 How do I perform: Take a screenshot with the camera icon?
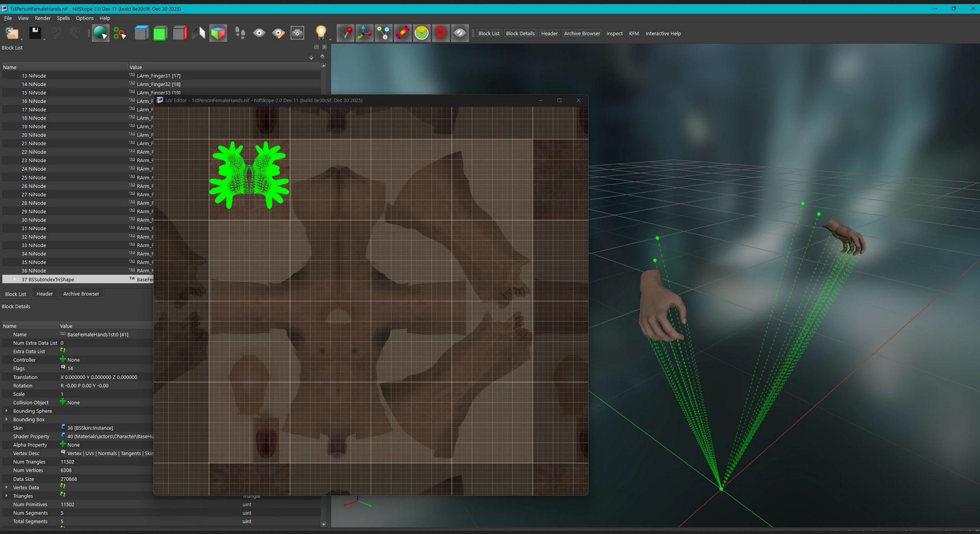pyautogui.click(x=297, y=33)
